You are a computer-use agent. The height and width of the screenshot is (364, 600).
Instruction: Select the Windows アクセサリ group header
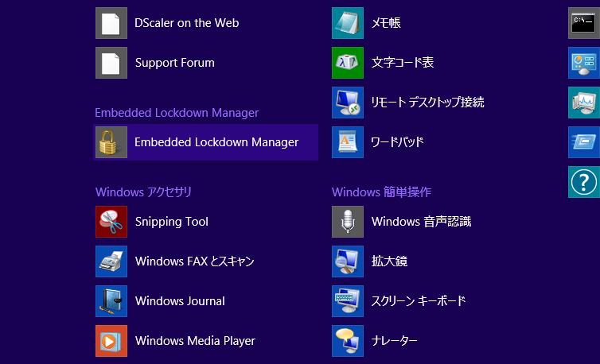click(143, 192)
